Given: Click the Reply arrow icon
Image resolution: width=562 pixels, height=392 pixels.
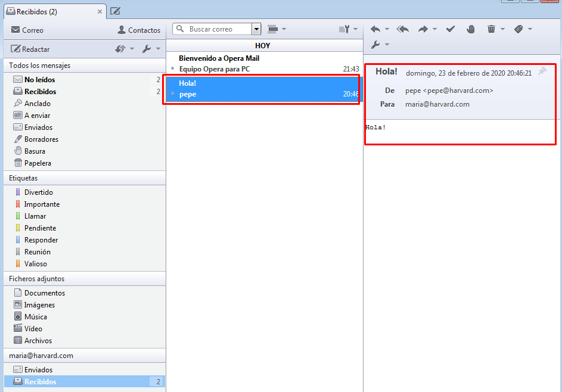Looking at the screenshot, I should (x=375, y=29).
